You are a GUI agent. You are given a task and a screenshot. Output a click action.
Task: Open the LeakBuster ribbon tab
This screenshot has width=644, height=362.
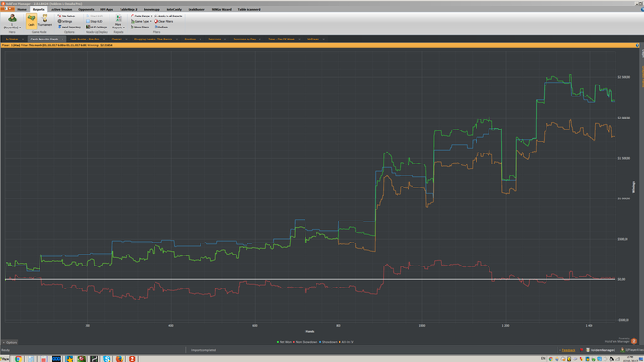(x=196, y=9)
